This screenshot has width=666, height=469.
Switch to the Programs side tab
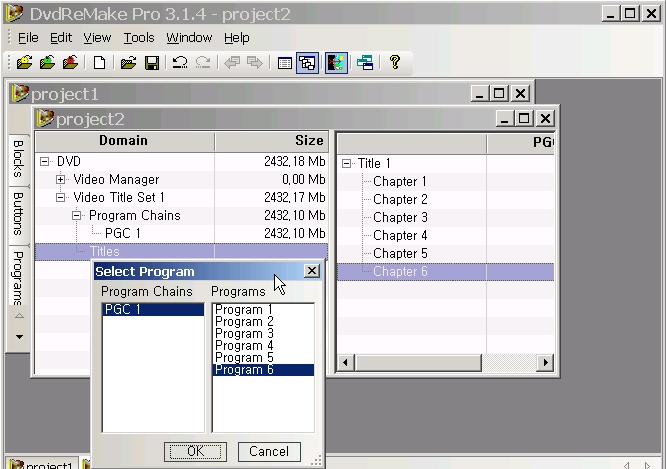[19, 277]
